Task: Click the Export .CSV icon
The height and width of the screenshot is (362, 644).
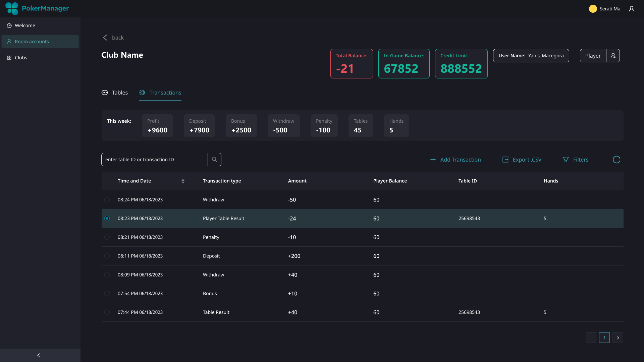Action: click(505, 160)
